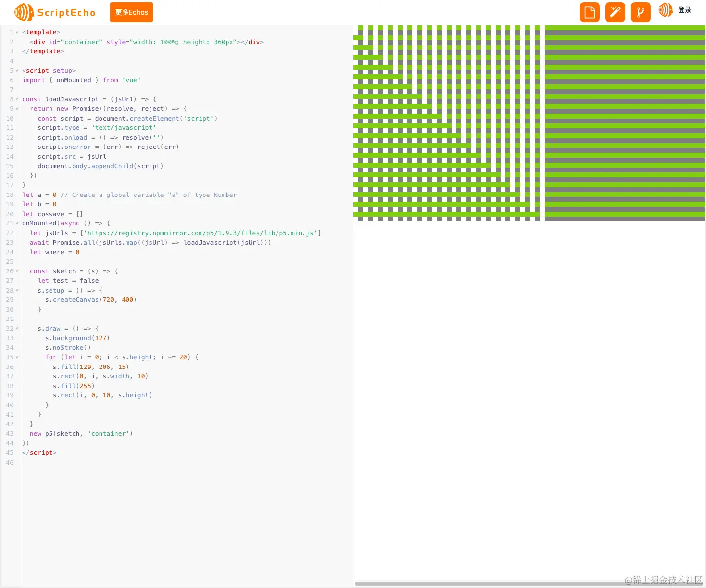Screen dimensions: 706x588
Task: Click the avatar icon beside 登录
Action: click(x=666, y=10)
